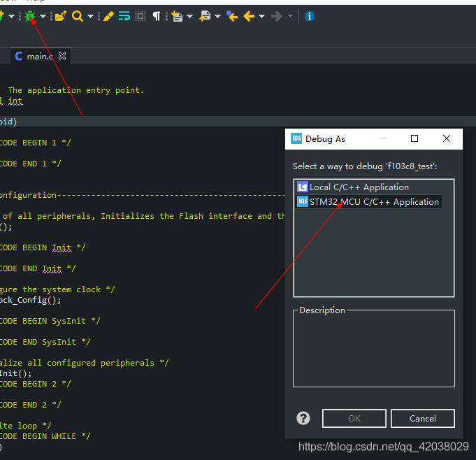Screen dimensions: 476x460
Task: Close the main.c editor tab
Action: tap(62, 56)
